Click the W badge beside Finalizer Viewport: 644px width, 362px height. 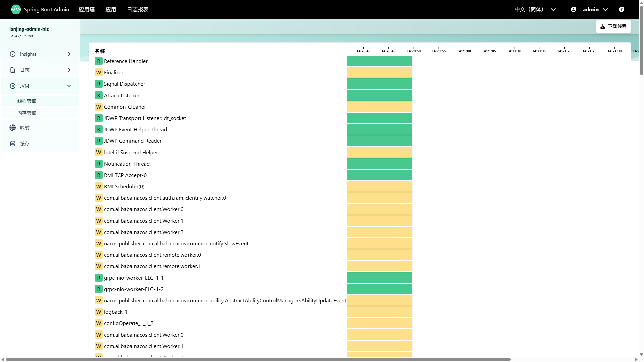pyautogui.click(x=98, y=72)
